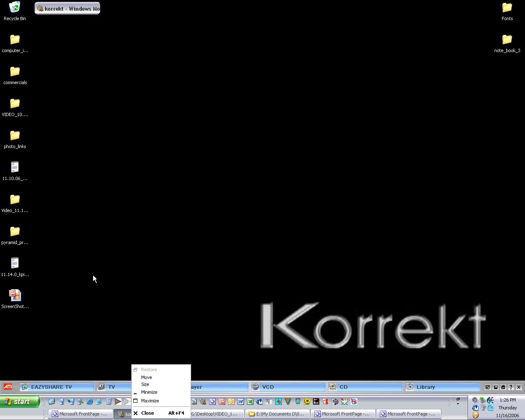The height and width of the screenshot is (420, 525).
Task: Click the ATI toolbar home icon
Action: (x=503, y=387)
